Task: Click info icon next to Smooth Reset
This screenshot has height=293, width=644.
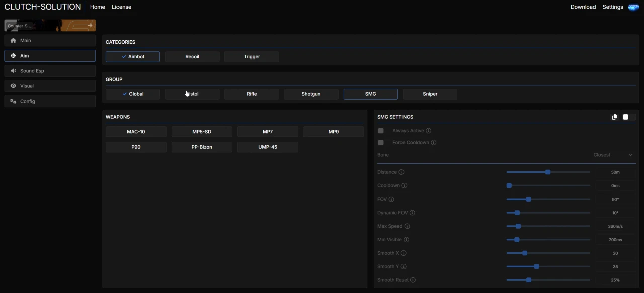Action: pos(413,280)
